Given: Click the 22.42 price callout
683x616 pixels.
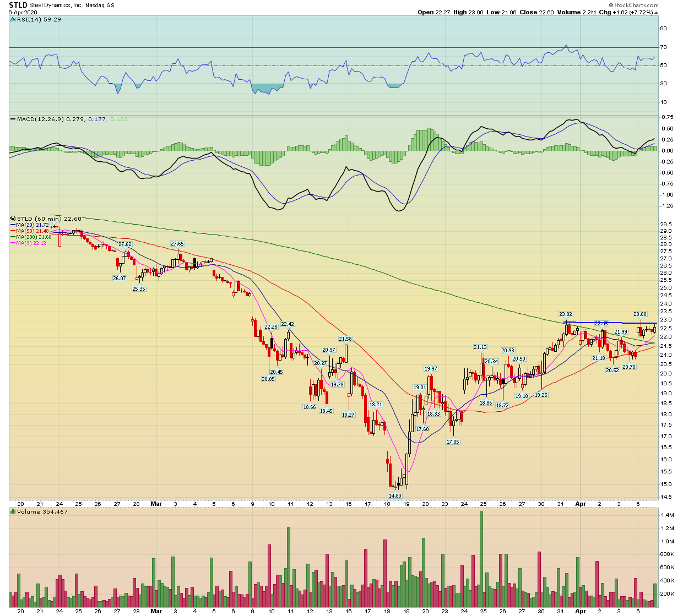Looking at the screenshot, I should pyautogui.click(x=288, y=324).
